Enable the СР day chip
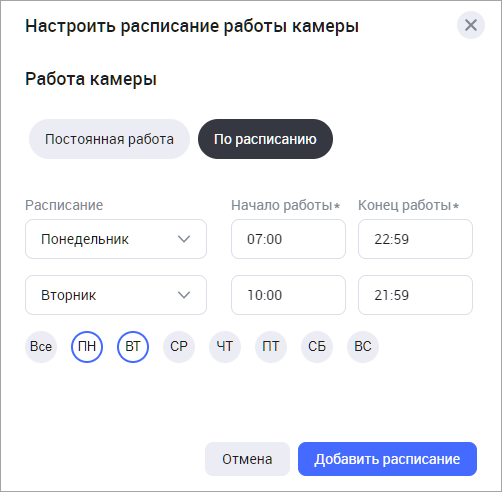Viewport: 502px width, 492px height. [x=179, y=347]
